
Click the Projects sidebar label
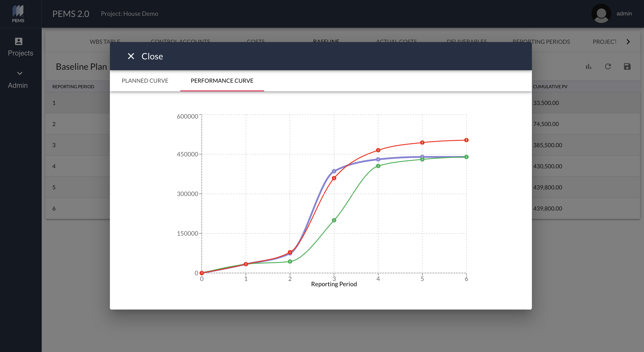20,53
